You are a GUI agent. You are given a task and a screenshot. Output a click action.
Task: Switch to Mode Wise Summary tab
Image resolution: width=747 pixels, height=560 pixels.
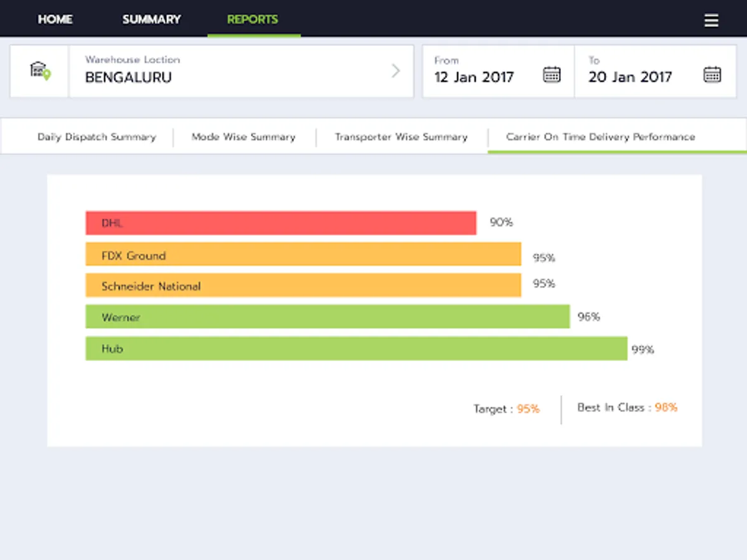tap(243, 137)
